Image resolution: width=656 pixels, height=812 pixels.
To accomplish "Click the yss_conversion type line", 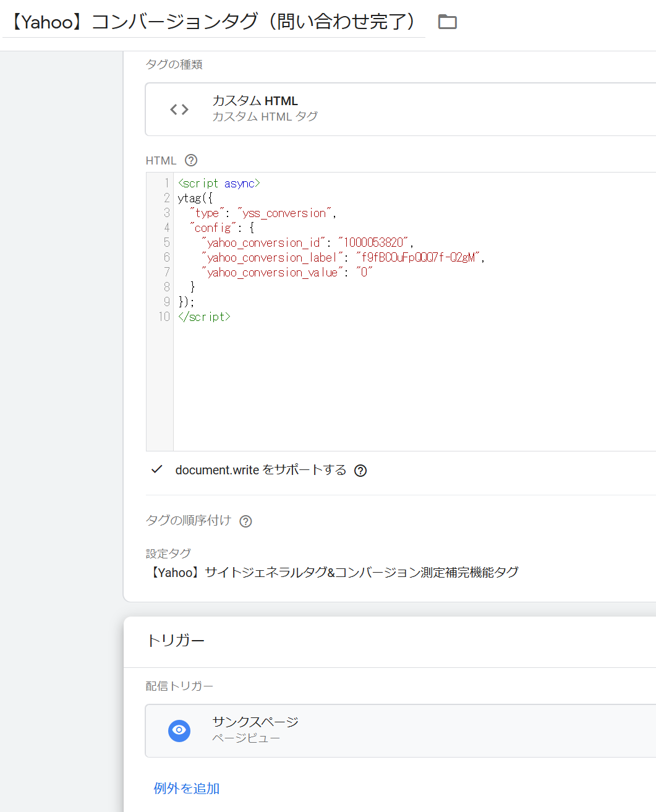I will tap(263, 213).
